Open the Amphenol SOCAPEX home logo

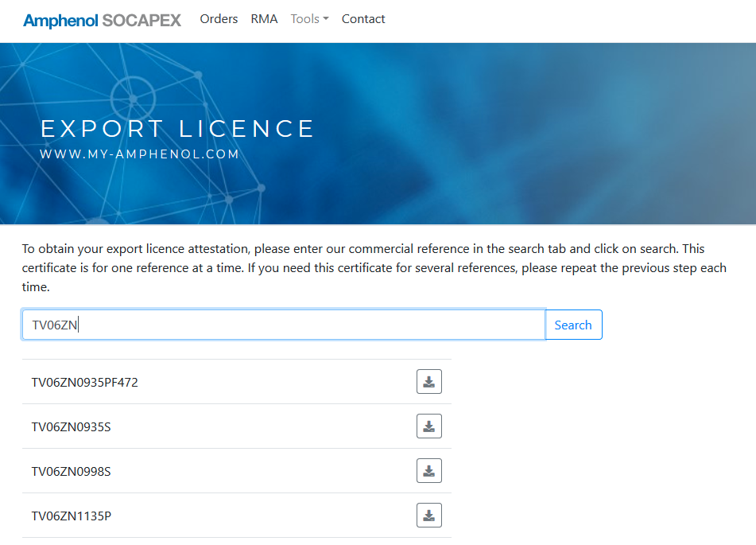tap(103, 20)
